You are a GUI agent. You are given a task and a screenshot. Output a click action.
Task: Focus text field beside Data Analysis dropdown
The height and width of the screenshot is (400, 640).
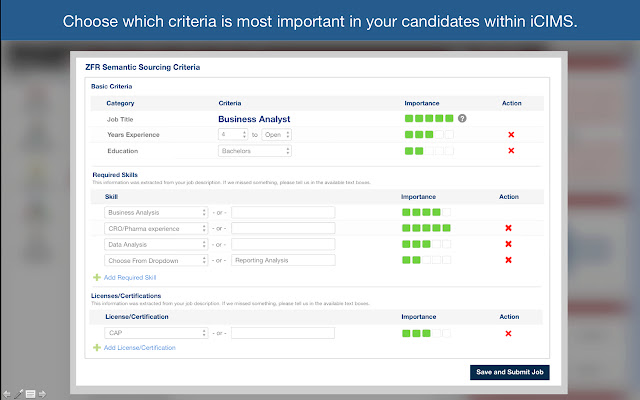(283, 244)
